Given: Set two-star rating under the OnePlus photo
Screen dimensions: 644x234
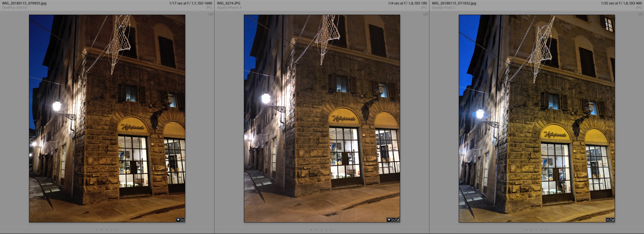Looking at the screenshot, I should pos(101,230).
